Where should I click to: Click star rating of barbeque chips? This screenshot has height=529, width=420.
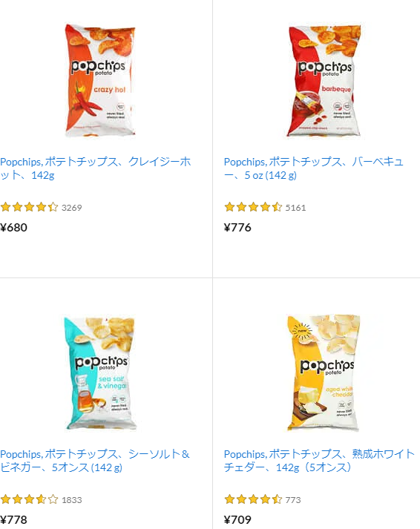click(253, 207)
